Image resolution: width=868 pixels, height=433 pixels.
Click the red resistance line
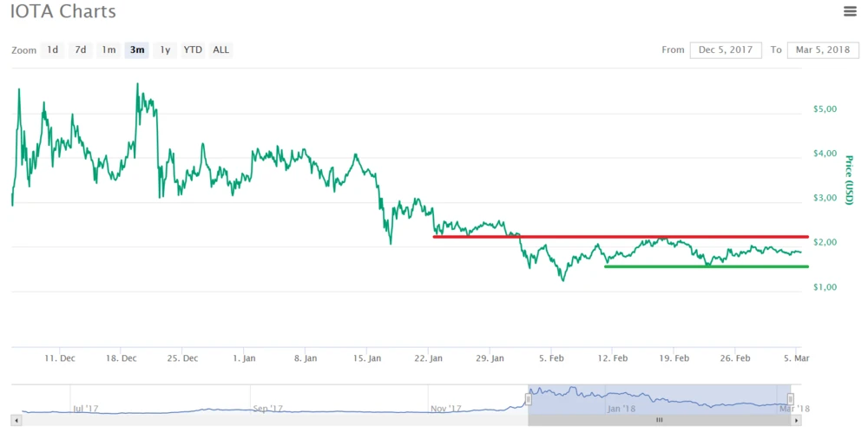(621, 236)
